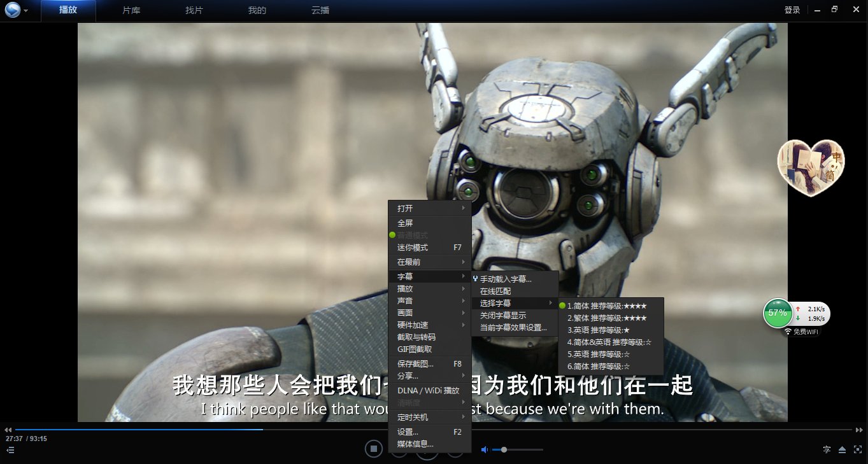Click the heart-shaped photo widget
This screenshot has height=464, width=868.
(x=810, y=167)
